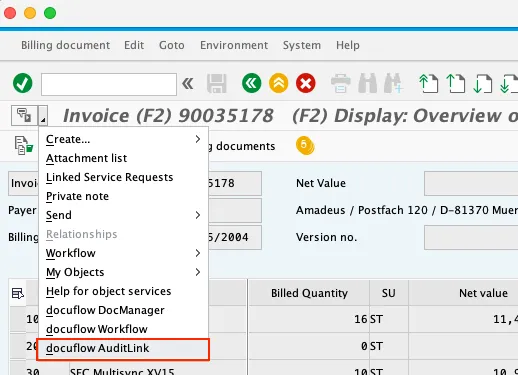
Task: Select Help for object services
Action: tap(124, 291)
